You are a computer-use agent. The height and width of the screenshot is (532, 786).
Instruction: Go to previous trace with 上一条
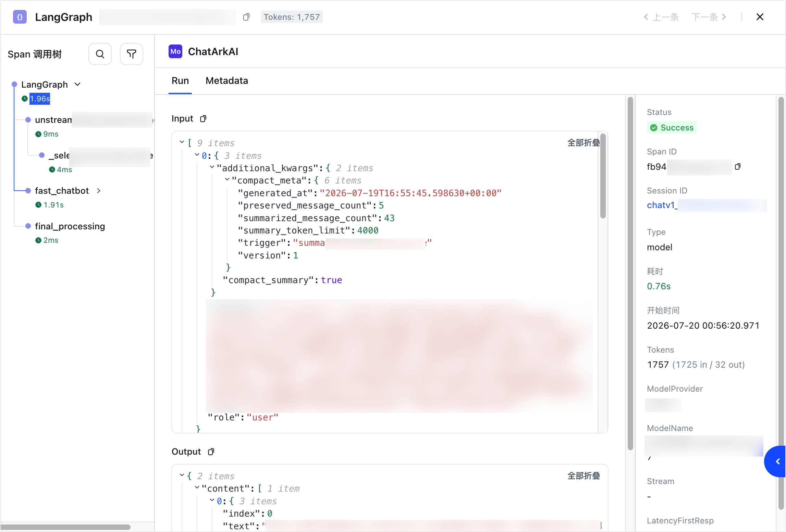[x=661, y=17]
